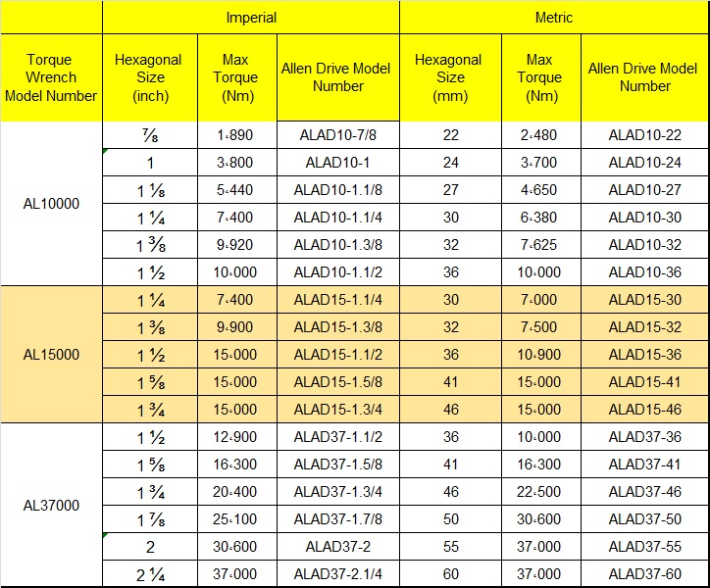Click cell ALAD10-1.1/8

[338, 190]
